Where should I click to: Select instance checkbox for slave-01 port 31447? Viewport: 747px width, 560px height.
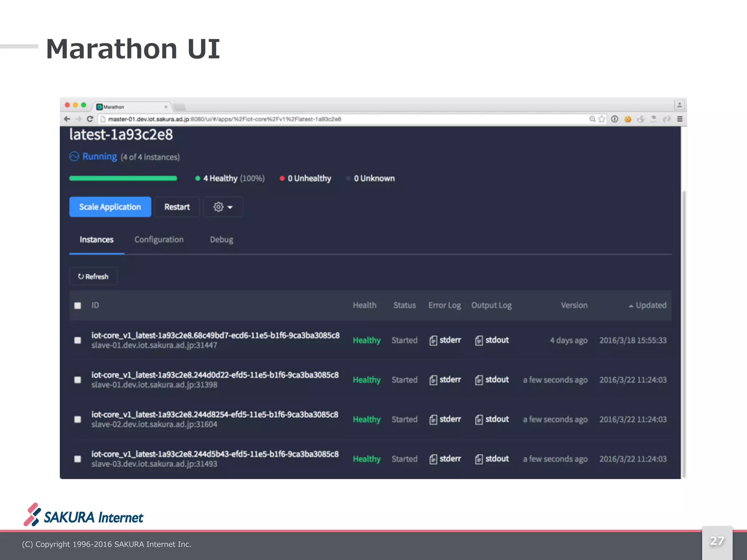[x=78, y=340]
